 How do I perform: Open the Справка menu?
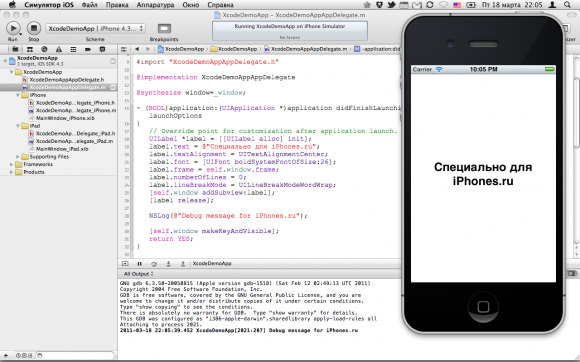(x=220, y=5)
